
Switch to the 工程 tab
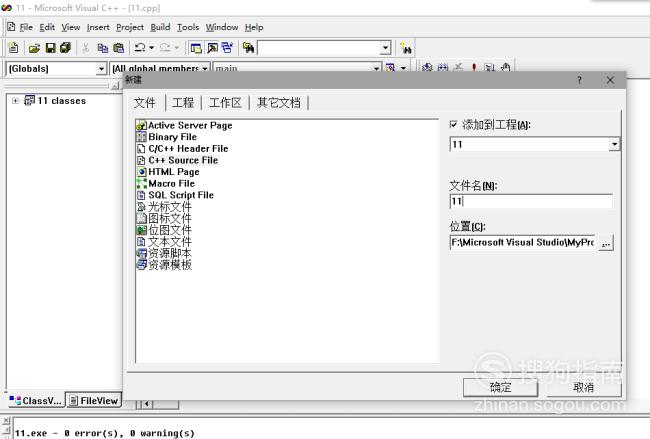[x=183, y=103]
